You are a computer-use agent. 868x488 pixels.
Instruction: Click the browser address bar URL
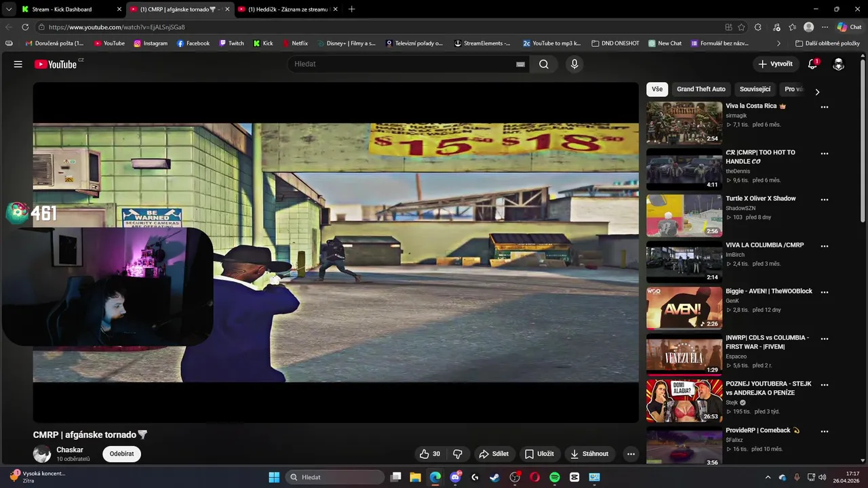pos(117,27)
